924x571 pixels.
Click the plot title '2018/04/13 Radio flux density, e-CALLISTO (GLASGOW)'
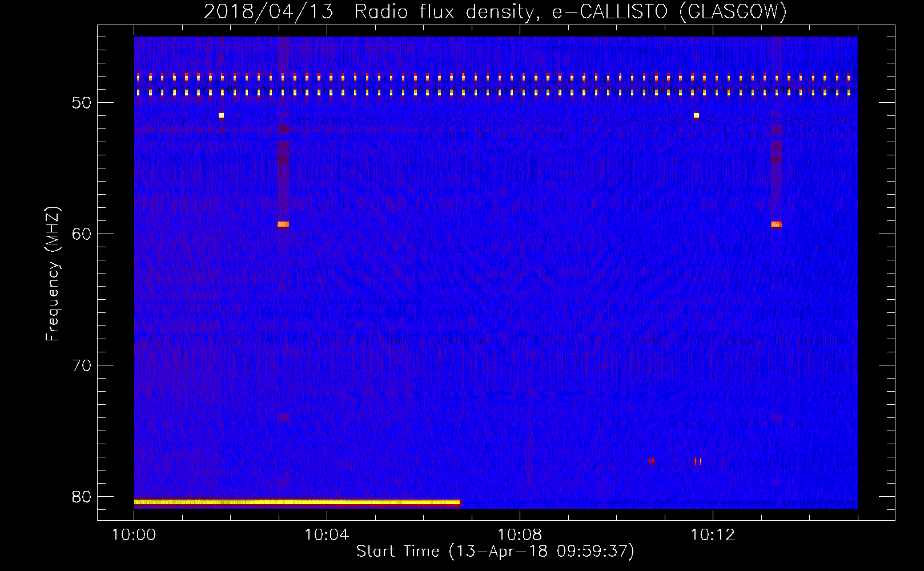(x=496, y=11)
